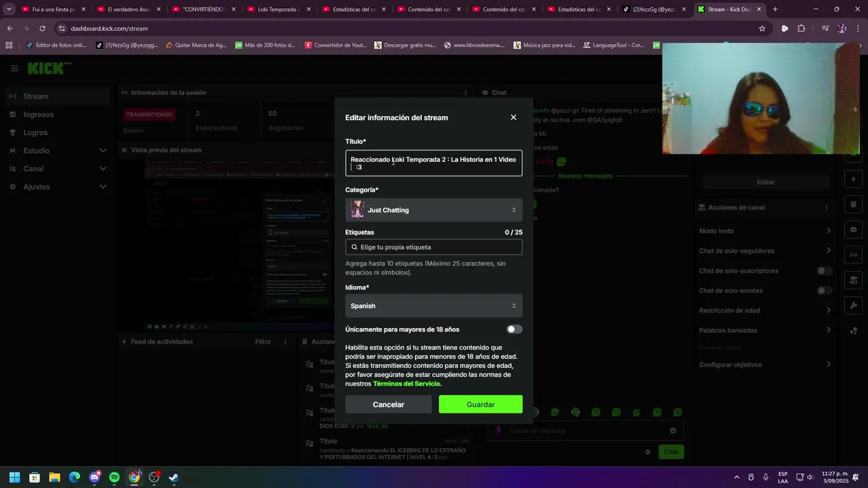Open Restricción de edad settings
This screenshot has width=868, height=488.
pos(765,310)
